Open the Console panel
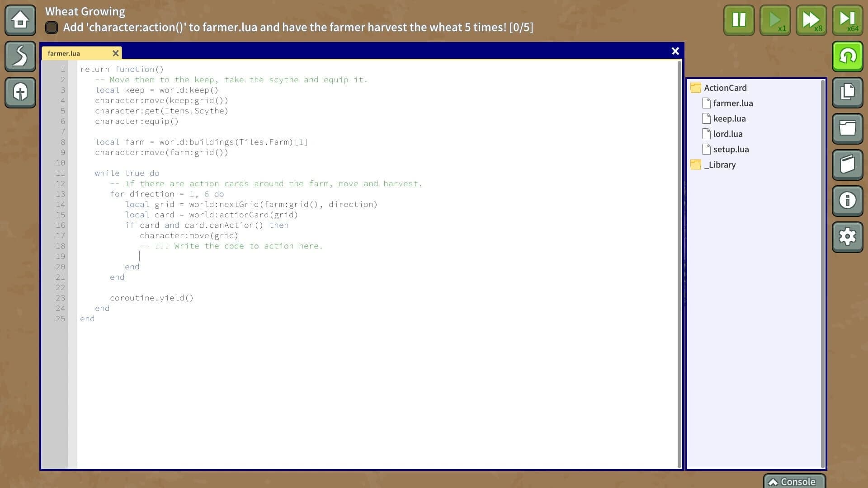 [x=794, y=482]
